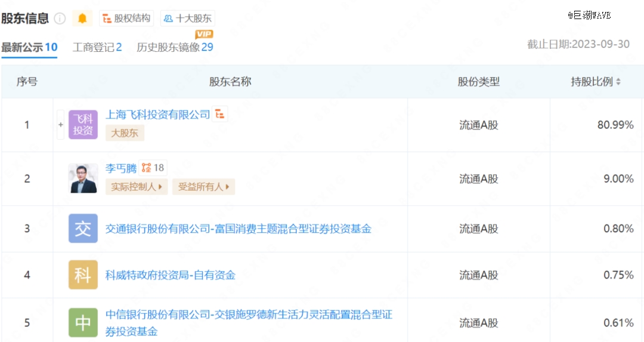Click the 大股东 tag

tap(125, 133)
